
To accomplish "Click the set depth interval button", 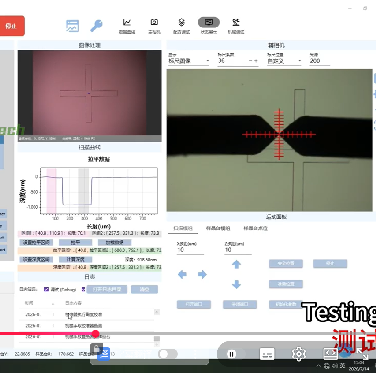I will (x=36, y=259).
